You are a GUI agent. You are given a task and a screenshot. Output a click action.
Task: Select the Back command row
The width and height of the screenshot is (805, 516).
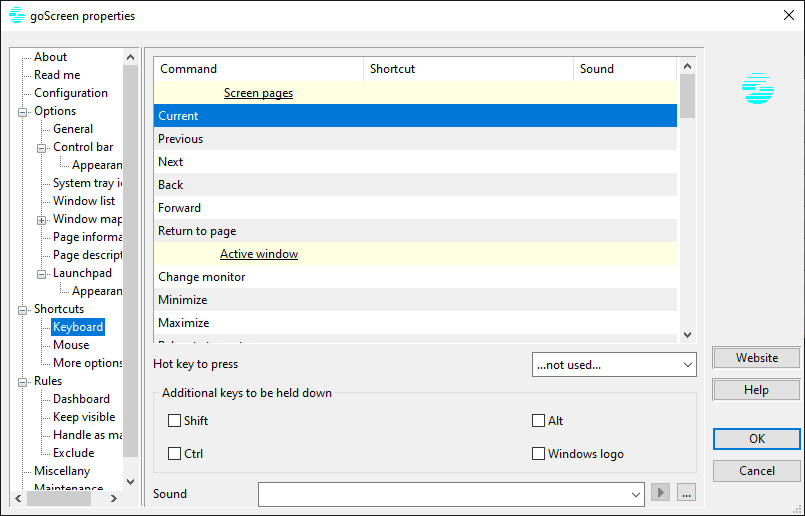415,185
